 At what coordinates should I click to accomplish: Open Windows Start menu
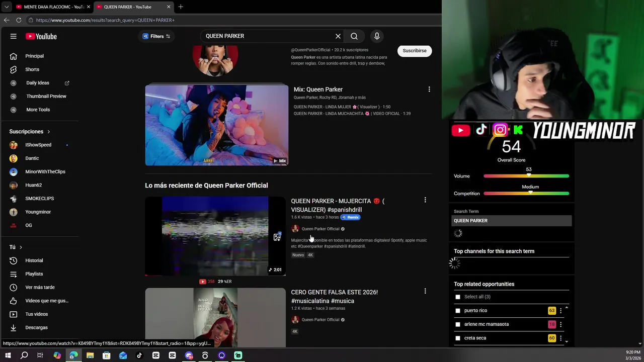coord(8,355)
